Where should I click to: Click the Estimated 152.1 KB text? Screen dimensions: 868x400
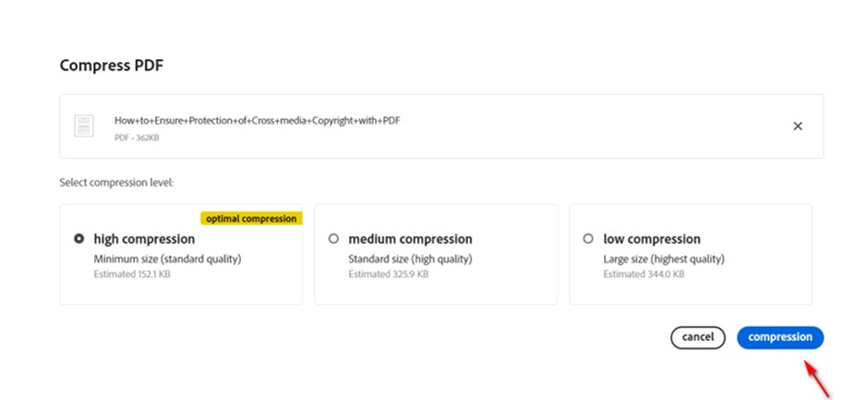[x=132, y=274]
